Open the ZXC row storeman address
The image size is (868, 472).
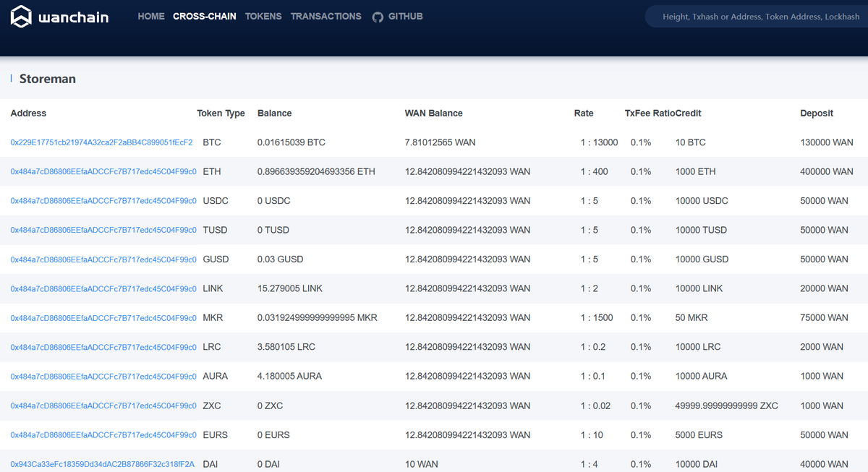pos(103,406)
